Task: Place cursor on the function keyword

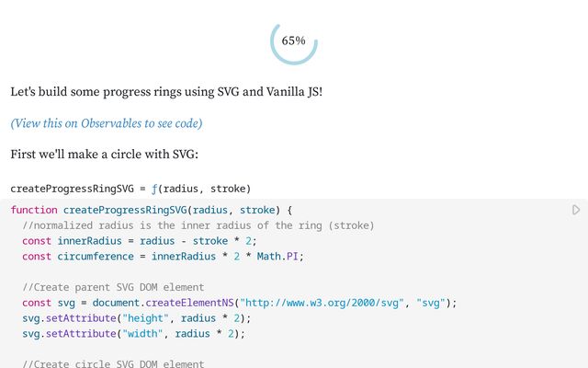Action: 34,210
